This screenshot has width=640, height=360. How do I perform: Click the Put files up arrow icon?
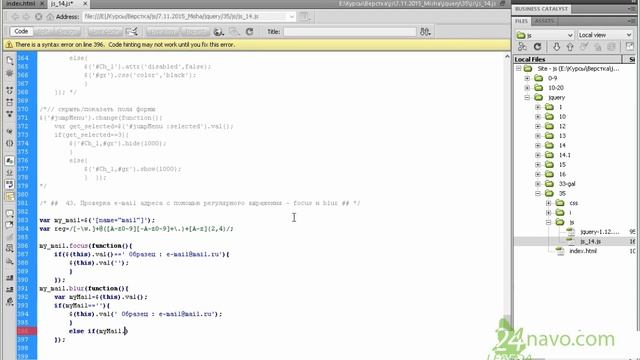[570, 47]
